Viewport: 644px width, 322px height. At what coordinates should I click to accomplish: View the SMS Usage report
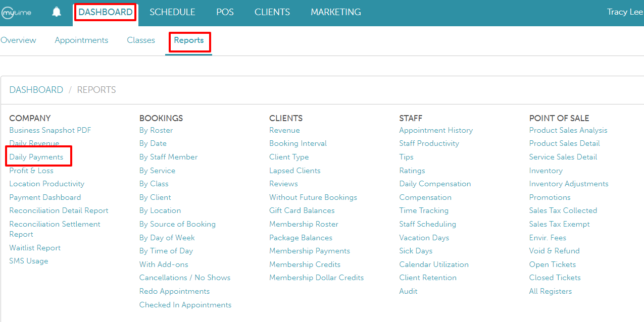[x=29, y=261]
